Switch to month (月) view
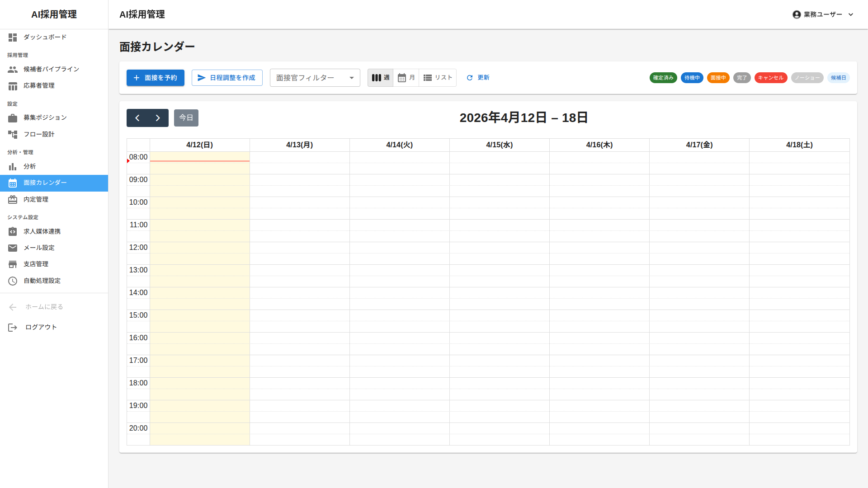Image resolution: width=868 pixels, height=488 pixels. tap(406, 78)
